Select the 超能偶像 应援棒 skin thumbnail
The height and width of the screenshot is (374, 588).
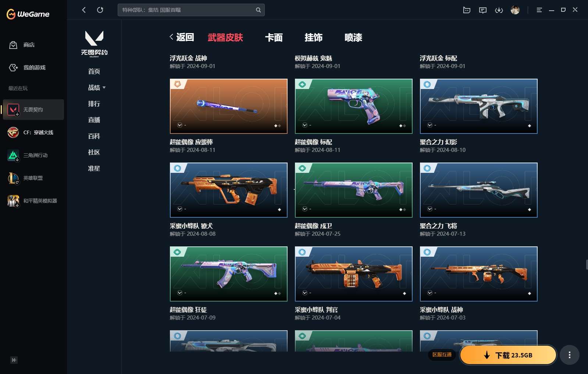click(228, 106)
